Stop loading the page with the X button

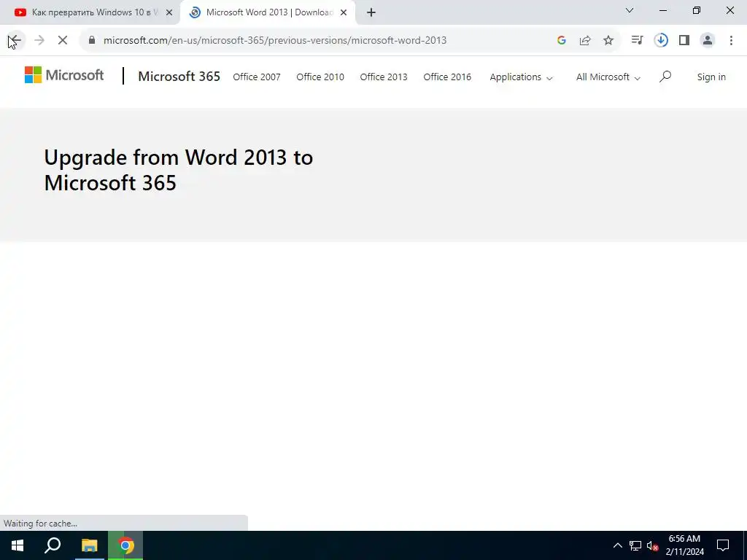tap(63, 41)
